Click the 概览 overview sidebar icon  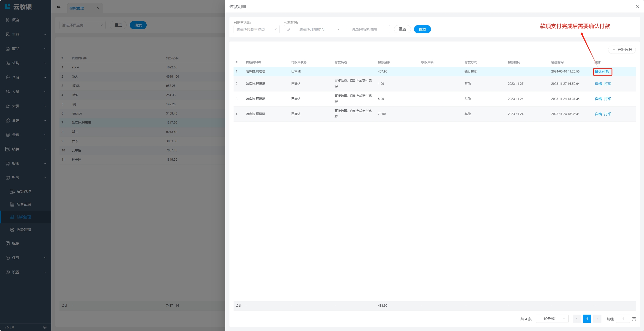click(x=8, y=20)
